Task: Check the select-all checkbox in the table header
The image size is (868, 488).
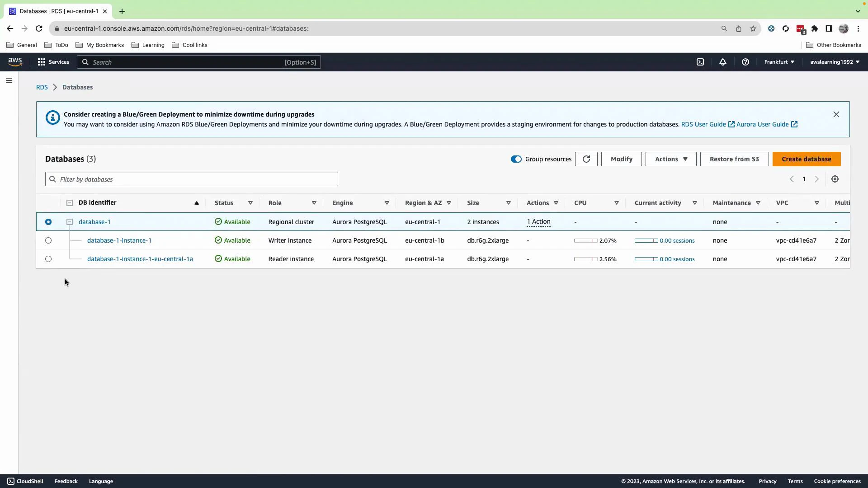Action: [70, 203]
